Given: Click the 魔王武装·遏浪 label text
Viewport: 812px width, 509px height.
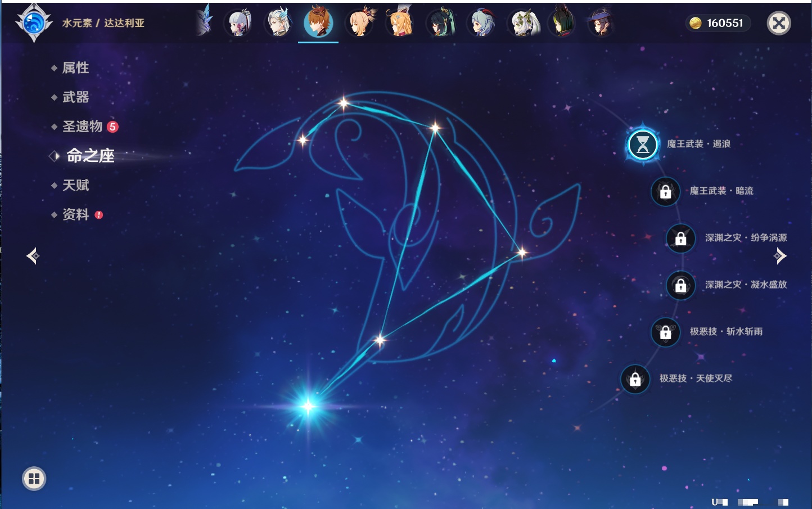Looking at the screenshot, I should 698,144.
